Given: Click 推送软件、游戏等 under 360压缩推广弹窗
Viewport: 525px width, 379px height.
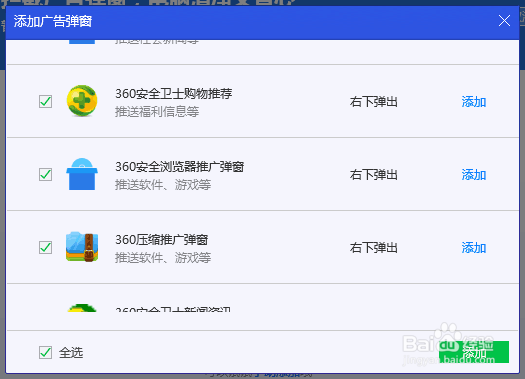Looking at the screenshot, I should [x=163, y=257].
